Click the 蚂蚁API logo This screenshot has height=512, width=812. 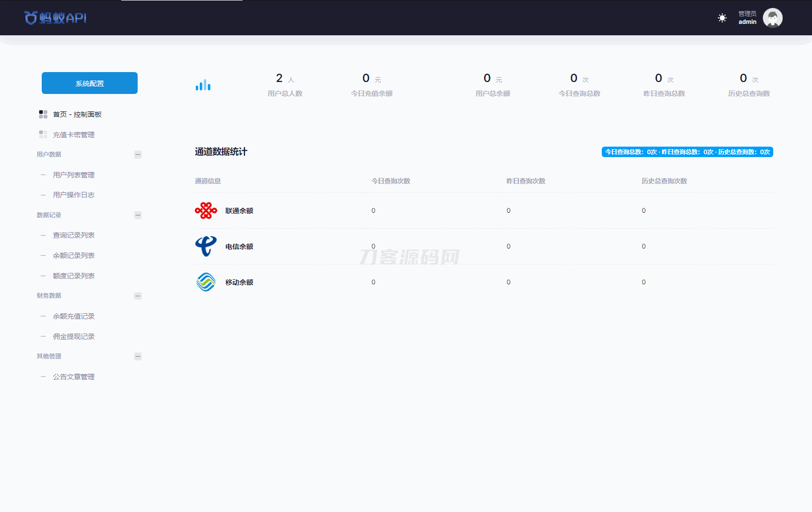pos(55,18)
